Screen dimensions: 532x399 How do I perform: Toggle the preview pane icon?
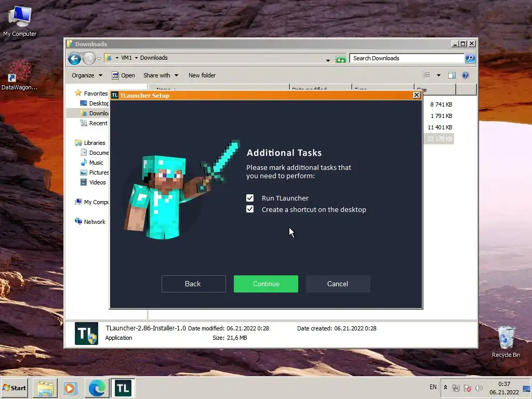452,75
